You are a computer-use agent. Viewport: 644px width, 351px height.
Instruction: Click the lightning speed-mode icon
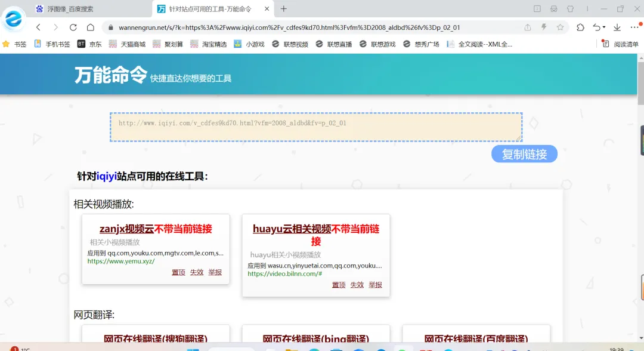click(544, 27)
